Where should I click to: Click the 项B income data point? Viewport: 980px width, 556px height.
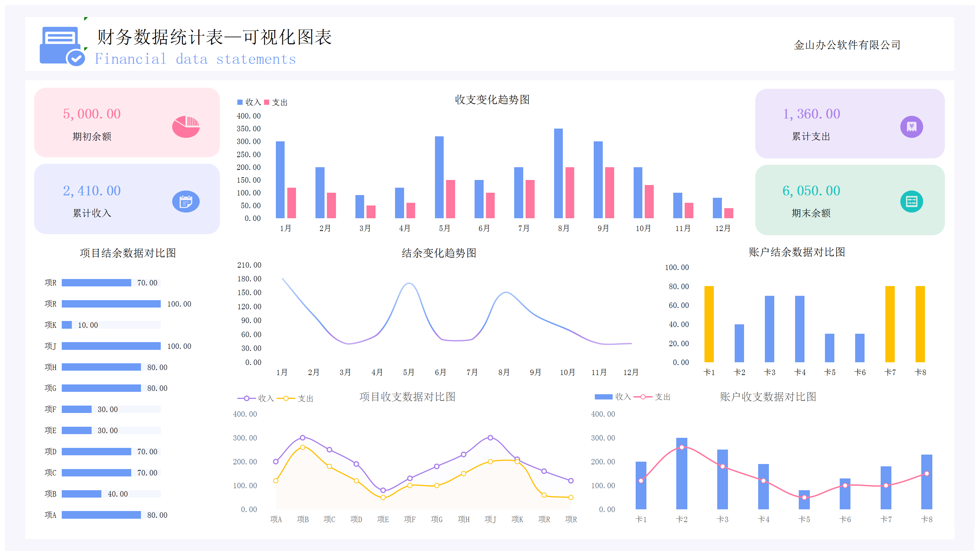click(303, 437)
